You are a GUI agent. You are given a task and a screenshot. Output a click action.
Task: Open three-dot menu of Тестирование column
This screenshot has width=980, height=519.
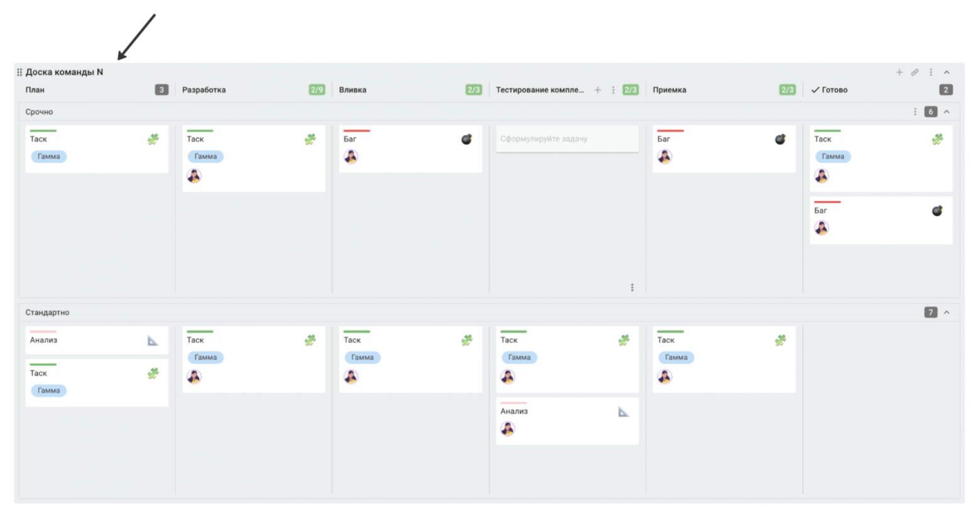coord(613,90)
